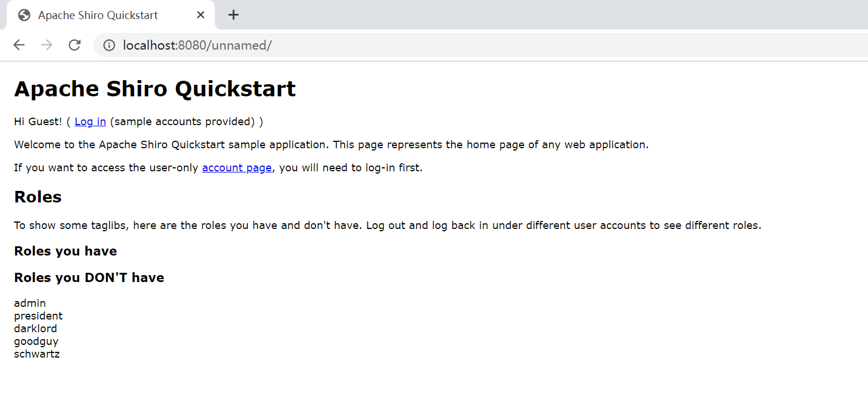Image resolution: width=868 pixels, height=402 pixels.
Task: Open site information icon in address bar
Action: (x=109, y=45)
